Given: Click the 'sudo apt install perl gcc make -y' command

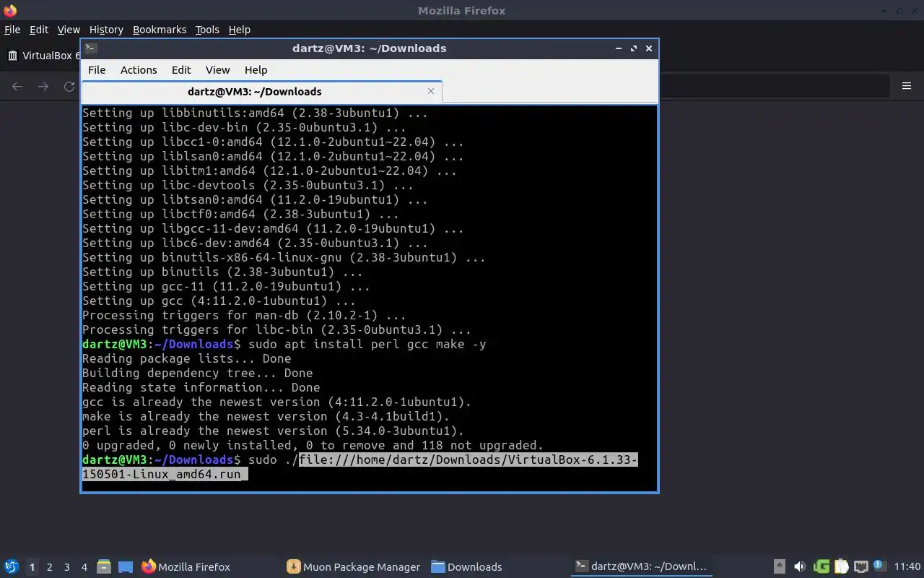Looking at the screenshot, I should (367, 344).
